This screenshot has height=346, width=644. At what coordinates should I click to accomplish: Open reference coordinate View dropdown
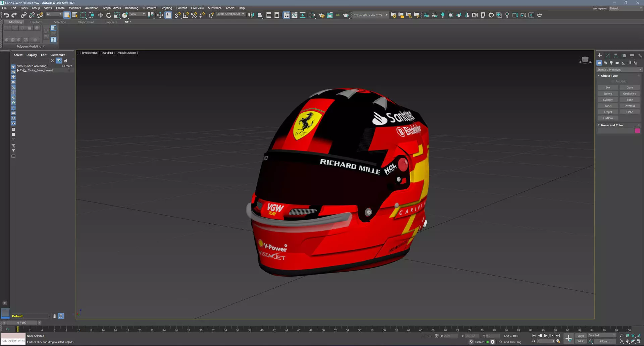tap(138, 14)
